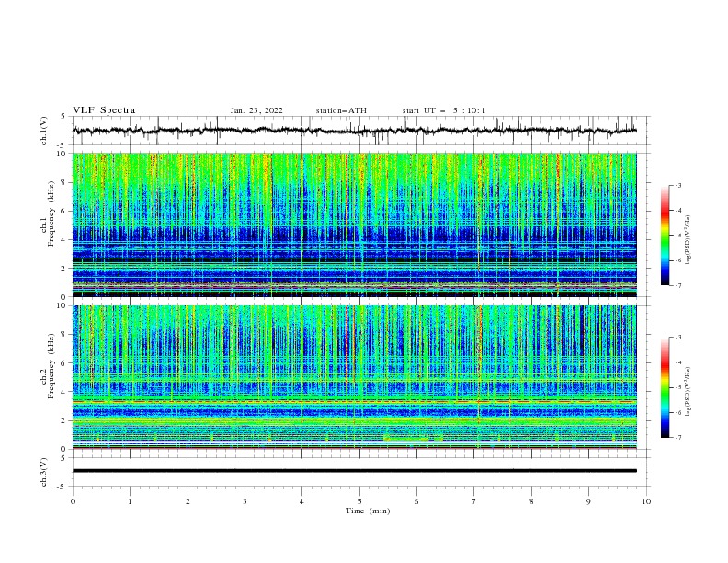Click the ch.3 flat black voltage trace

[354, 471]
